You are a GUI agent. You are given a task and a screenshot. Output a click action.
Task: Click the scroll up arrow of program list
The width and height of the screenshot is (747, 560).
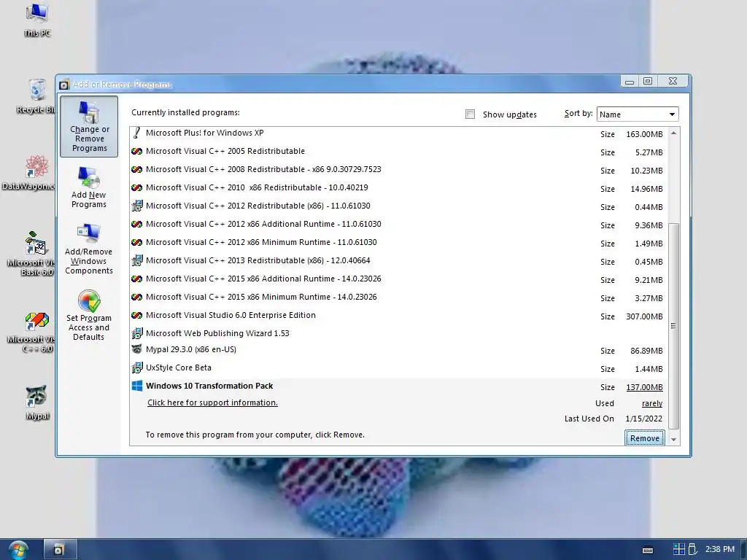pos(673,133)
